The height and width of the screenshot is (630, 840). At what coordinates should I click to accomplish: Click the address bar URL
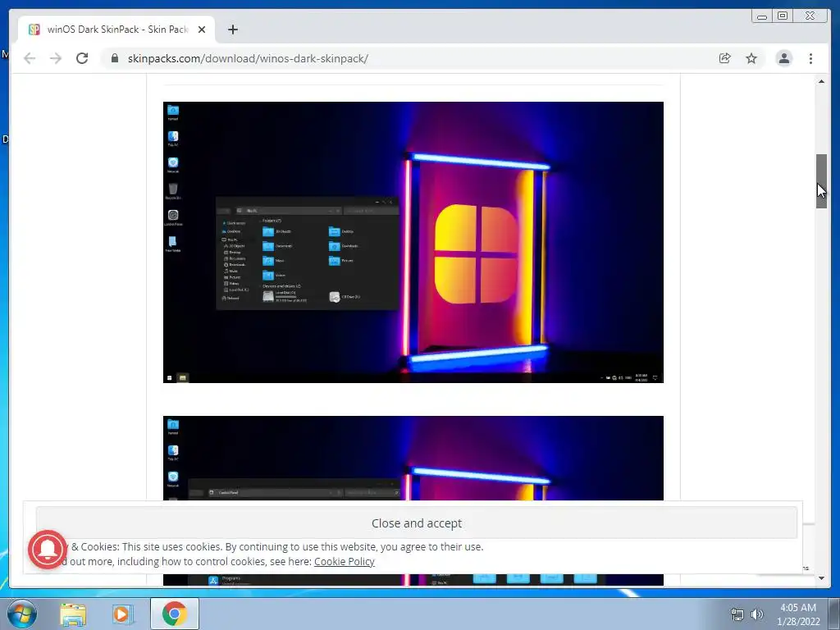pos(248,58)
